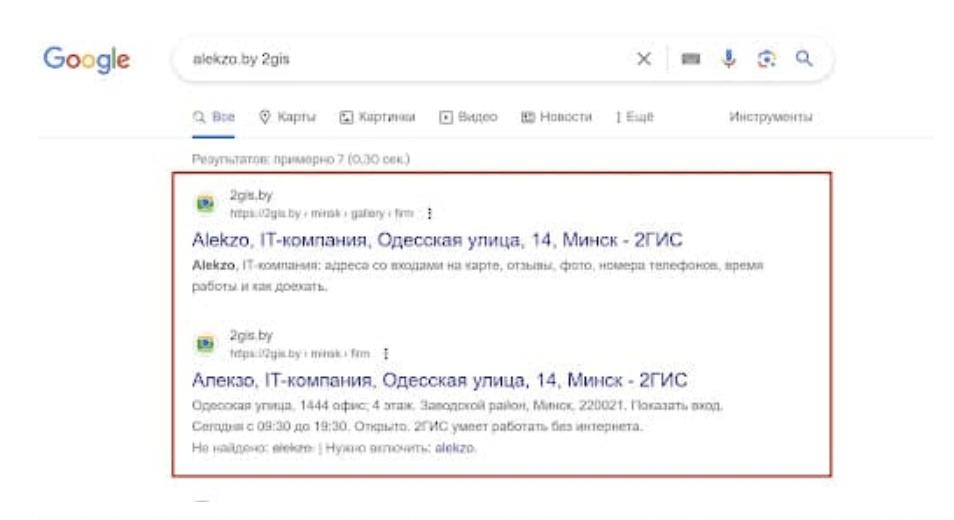Start voice search with microphone icon
This screenshot has width=954, height=520.
pyautogui.click(x=729, y=59)
